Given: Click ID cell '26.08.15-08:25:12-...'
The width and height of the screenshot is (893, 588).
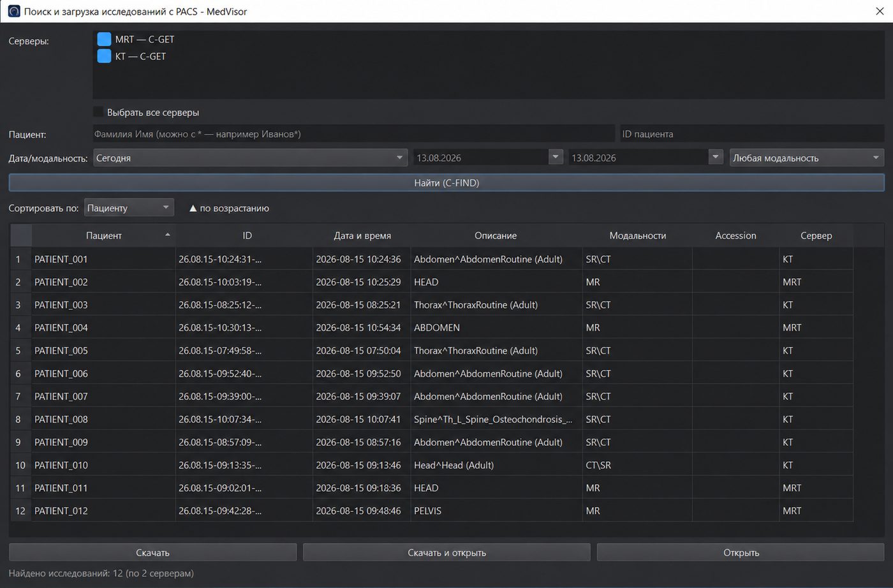Looking at the screenshot, I should [x=244, y=305].
